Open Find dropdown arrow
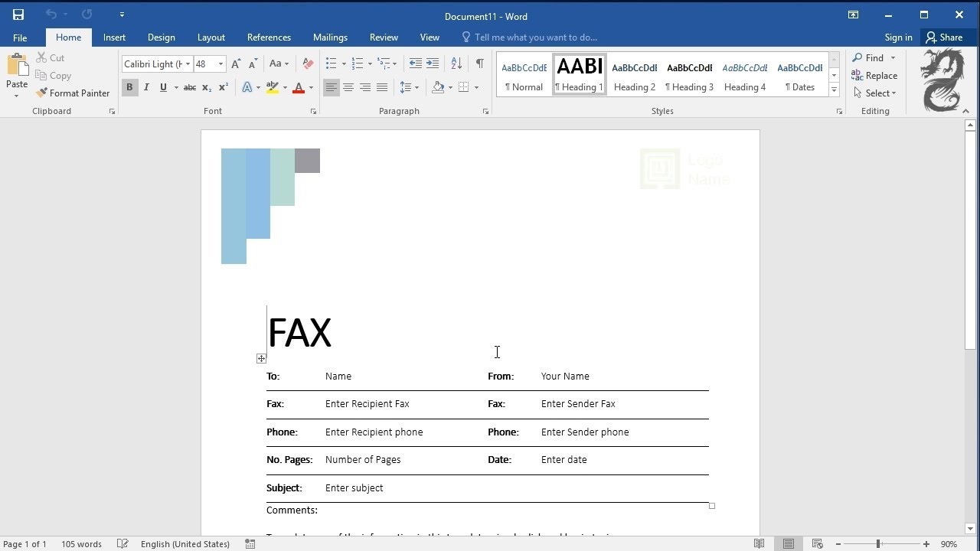The height and width of the screenshot is (551, 980). click(893, 58)
